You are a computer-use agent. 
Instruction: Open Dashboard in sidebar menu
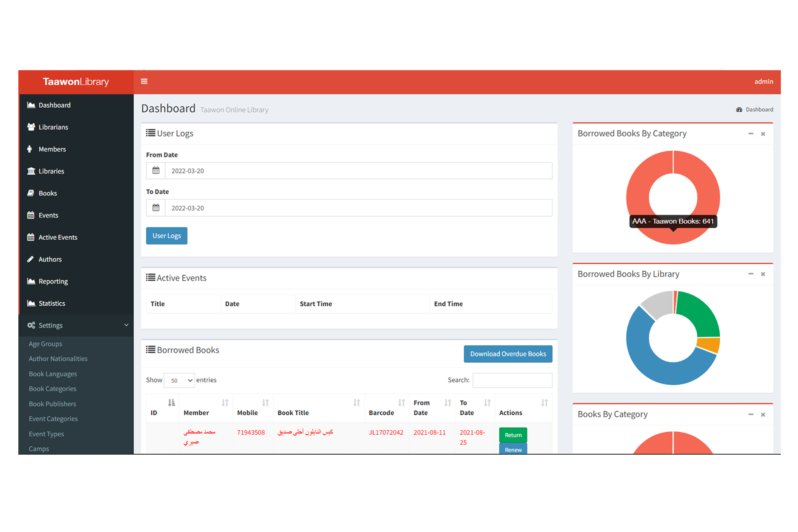[x=76, y=105]
